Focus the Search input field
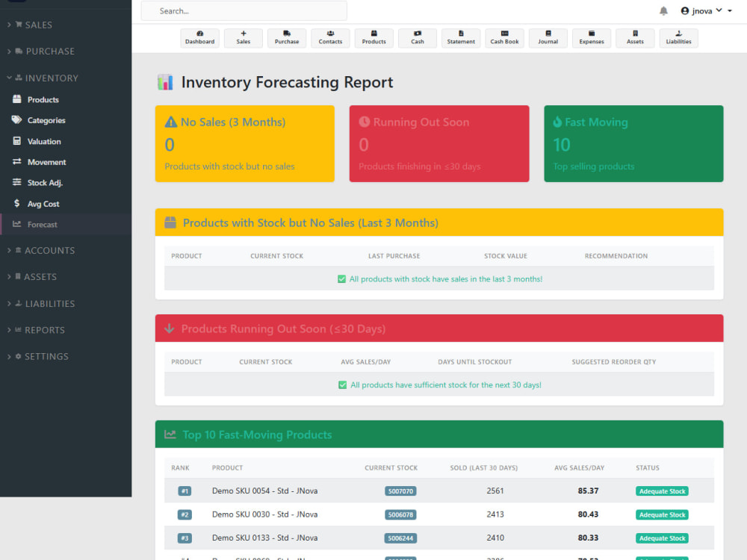 [244, 10]
